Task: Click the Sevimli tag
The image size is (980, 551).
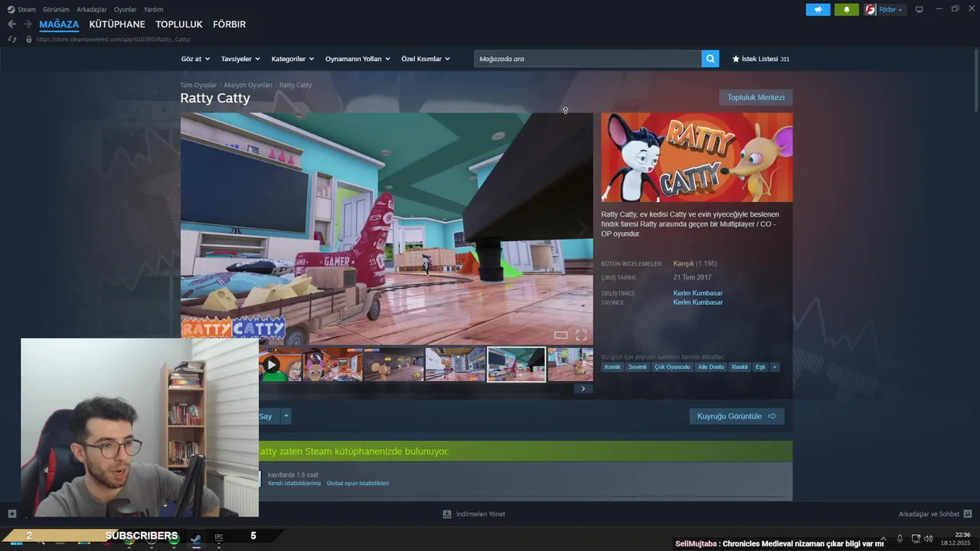Action: (x=638, y=367)
